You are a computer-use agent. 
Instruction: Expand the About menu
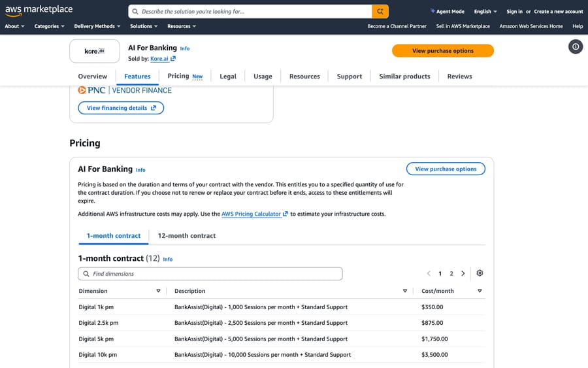coord(14,26)
